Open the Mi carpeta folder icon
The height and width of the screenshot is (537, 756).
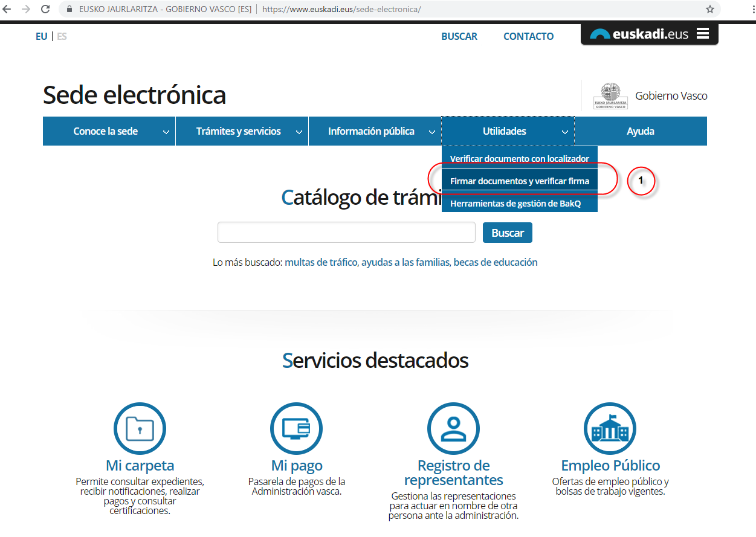pos(140,428)
